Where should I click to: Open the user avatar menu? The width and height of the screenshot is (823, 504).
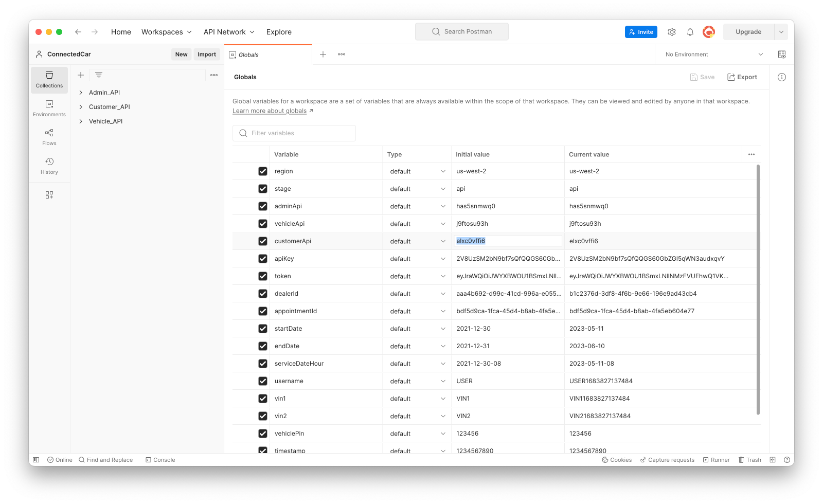pyautogui.click(x=709, y=32)
